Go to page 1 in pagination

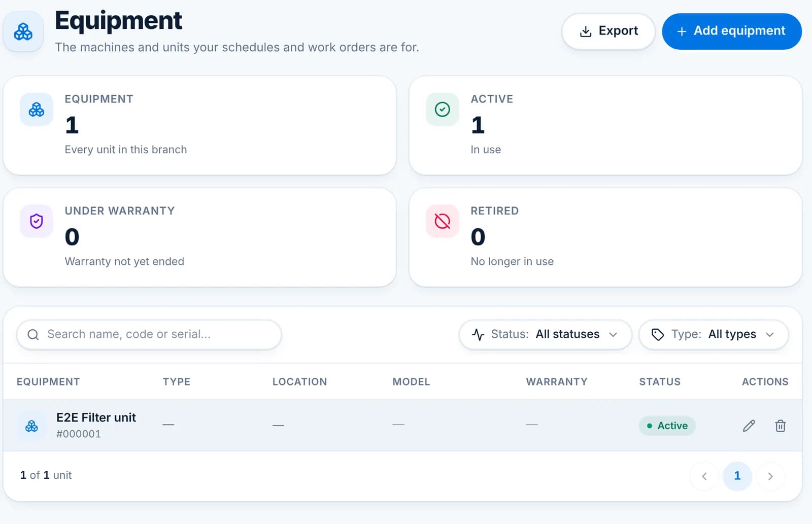click(737, 476)
